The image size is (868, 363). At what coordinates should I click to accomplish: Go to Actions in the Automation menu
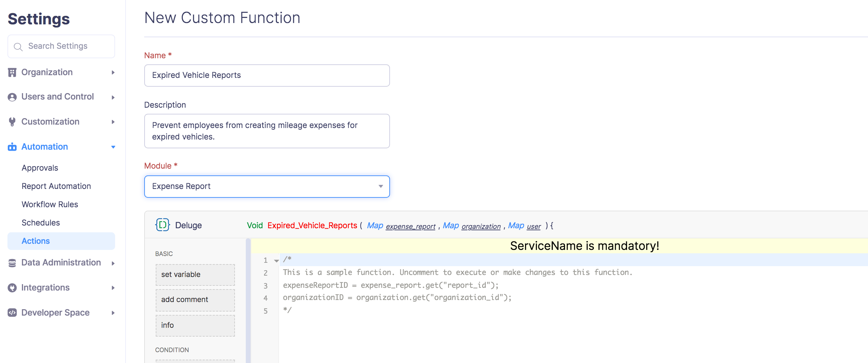click(36, 241)
